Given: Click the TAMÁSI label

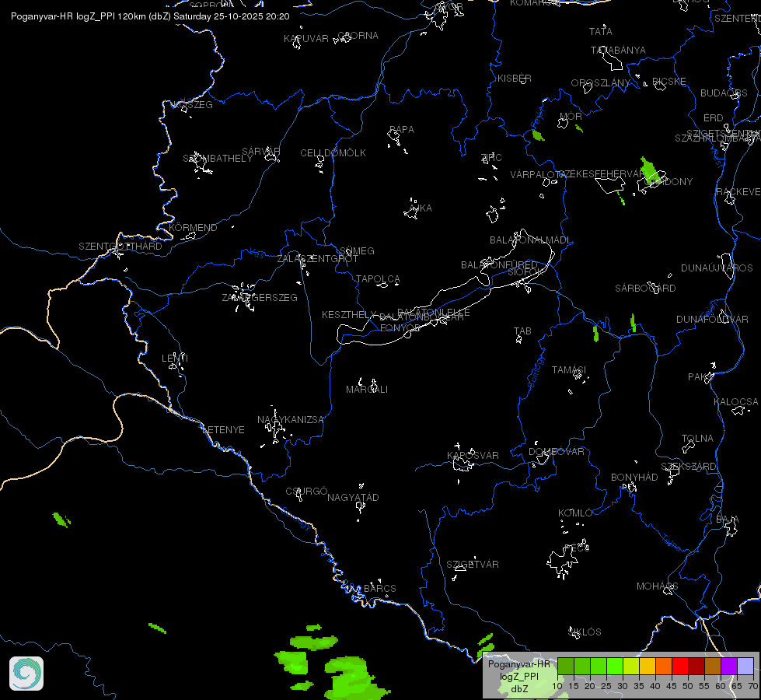Looking at the screenshot, I should (569, 370).
